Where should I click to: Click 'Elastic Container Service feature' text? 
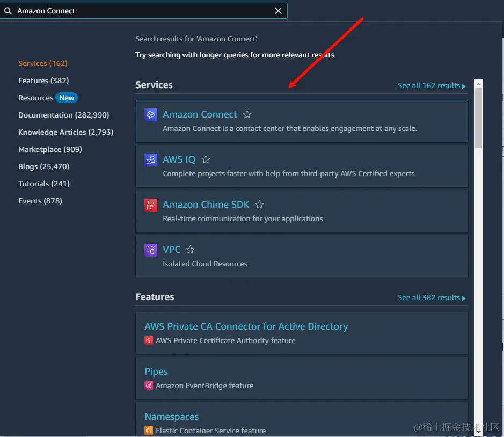pyautogui.click(x=211, y=431)
